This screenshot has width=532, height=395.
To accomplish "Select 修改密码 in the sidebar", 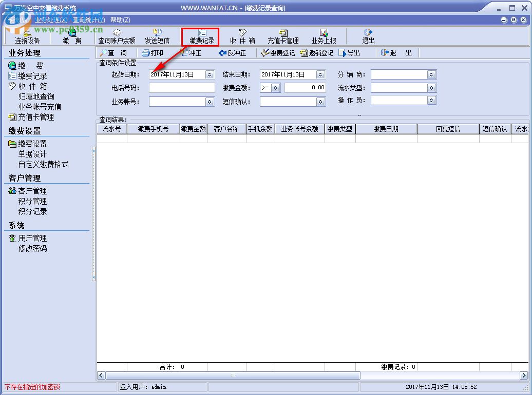I will pyautogui.click(x=32, y=248).
